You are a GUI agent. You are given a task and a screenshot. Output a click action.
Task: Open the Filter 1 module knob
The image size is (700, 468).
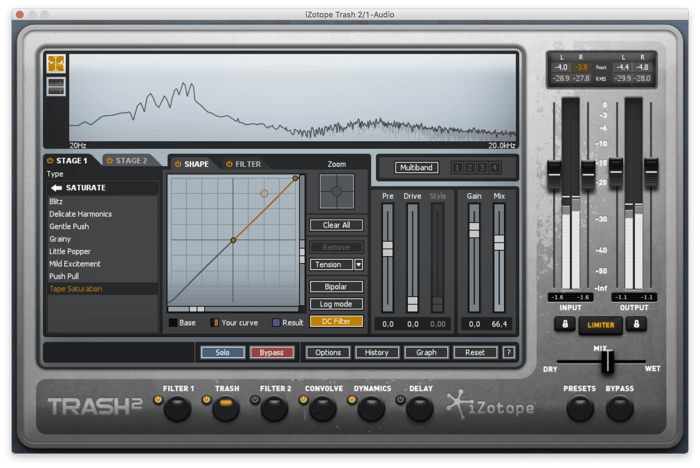tap(177, 409)
